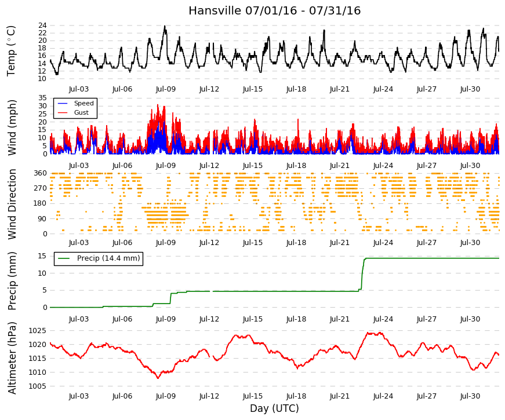Click the Jul-15 tick under wind direction chart
505x420 pixels.
pyautogui.click(x=253, y=243)
